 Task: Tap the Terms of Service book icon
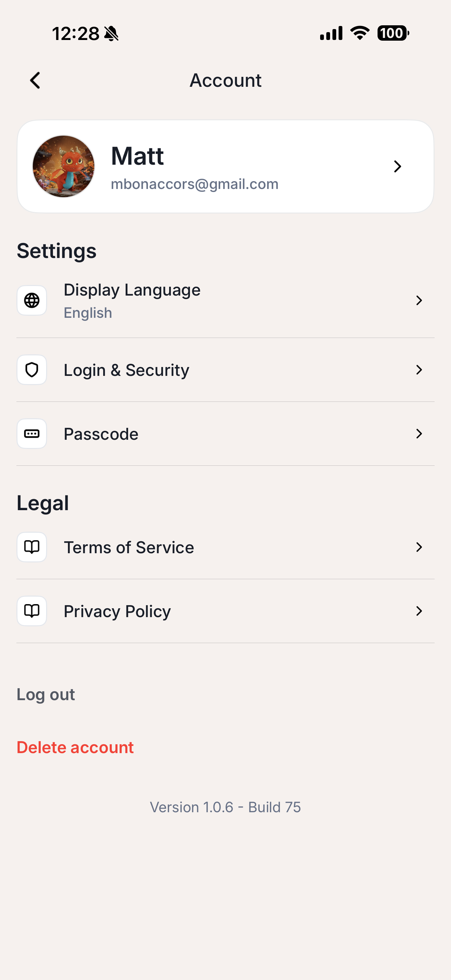pyautogui.click(x=32, y=547)
